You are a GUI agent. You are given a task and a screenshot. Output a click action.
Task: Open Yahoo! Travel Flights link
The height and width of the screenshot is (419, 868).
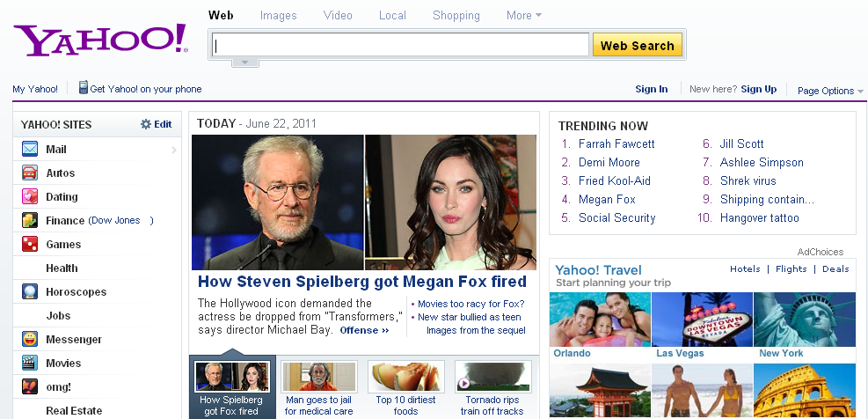tap(791, 268)
